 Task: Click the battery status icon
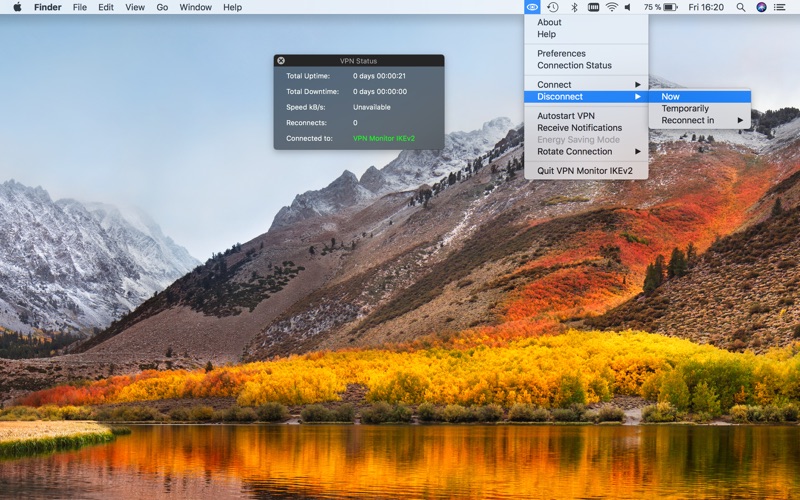tap(671, 7)
